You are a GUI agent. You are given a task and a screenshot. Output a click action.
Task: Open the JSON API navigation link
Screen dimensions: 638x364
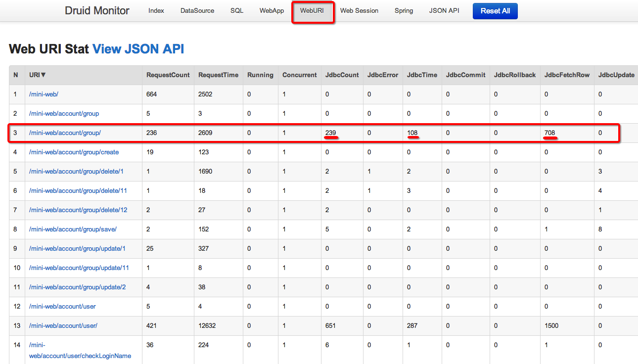(x=444, y=10)
